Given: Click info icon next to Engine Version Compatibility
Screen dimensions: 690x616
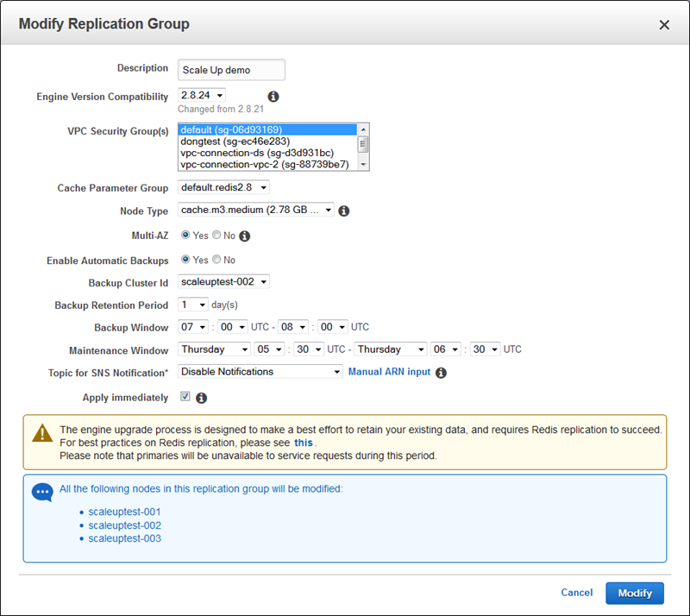Looking at the screenshot, I should [x=273, y=97].
